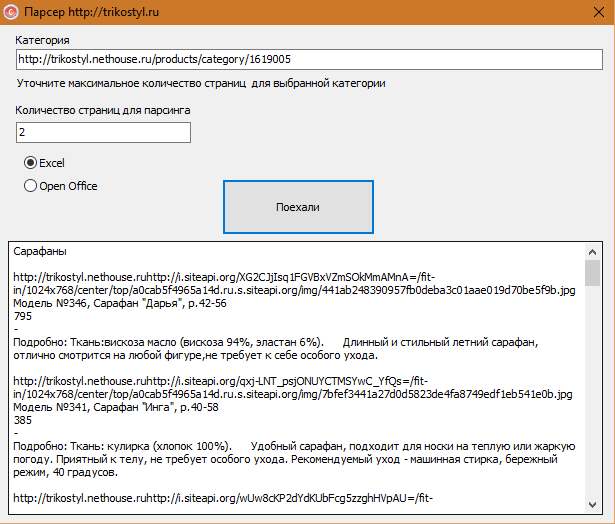Click the price 385 in output
This screenshot has height=524, width=615.
click(23, 420)
